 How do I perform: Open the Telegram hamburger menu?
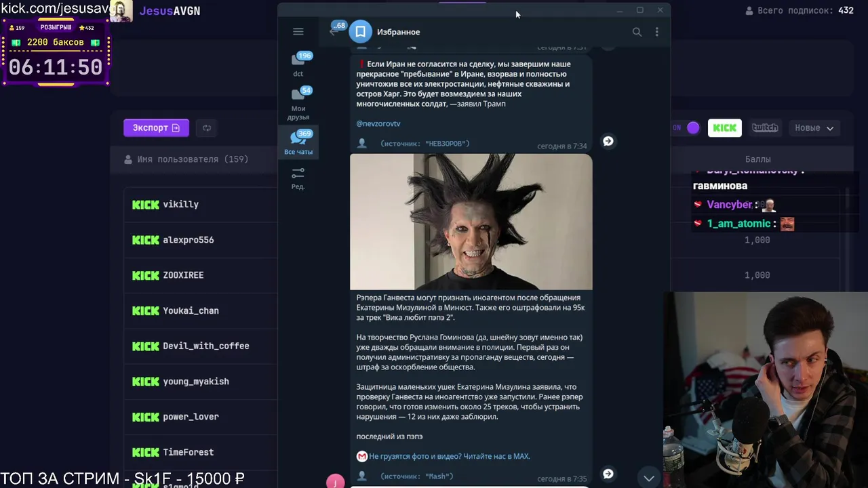coord(298,32)
